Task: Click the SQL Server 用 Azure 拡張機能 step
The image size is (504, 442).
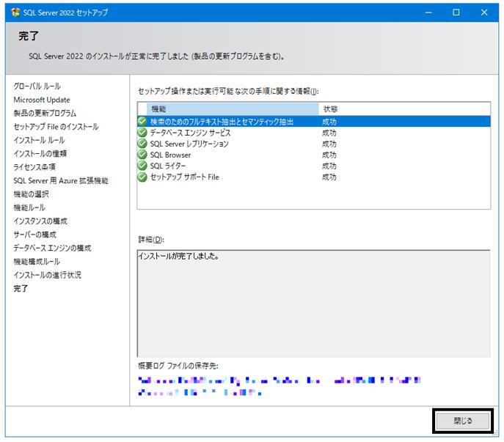Action: click(61, 180)
